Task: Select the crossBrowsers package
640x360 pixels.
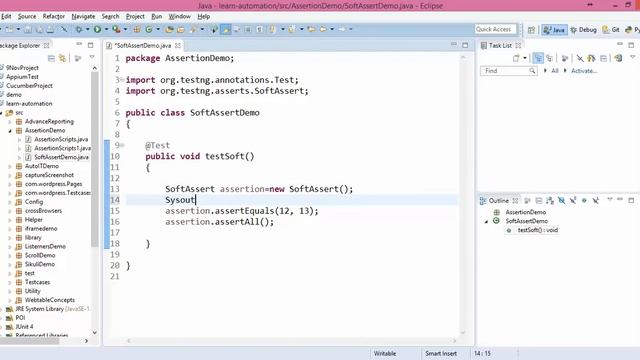Action: 43,211
